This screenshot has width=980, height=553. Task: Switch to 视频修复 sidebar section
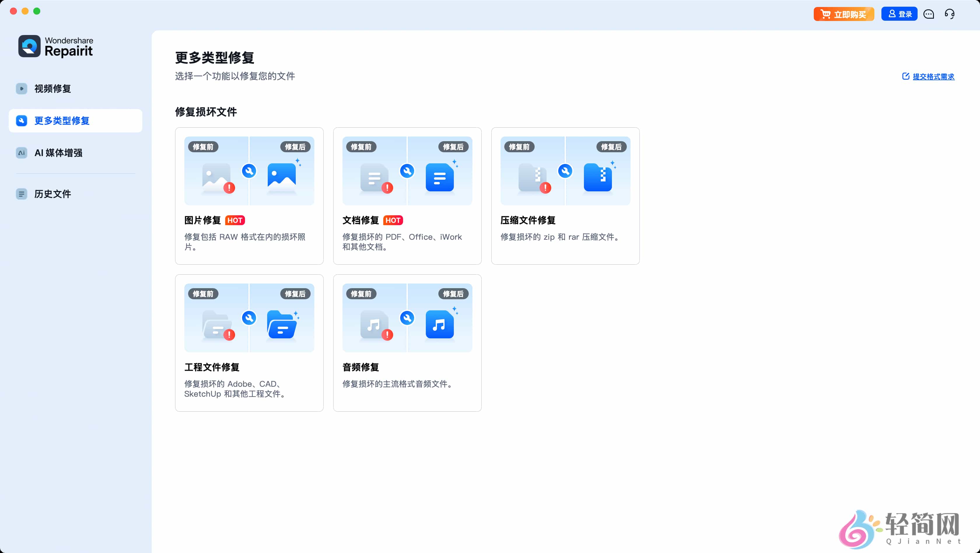click(x=52, y=89)
